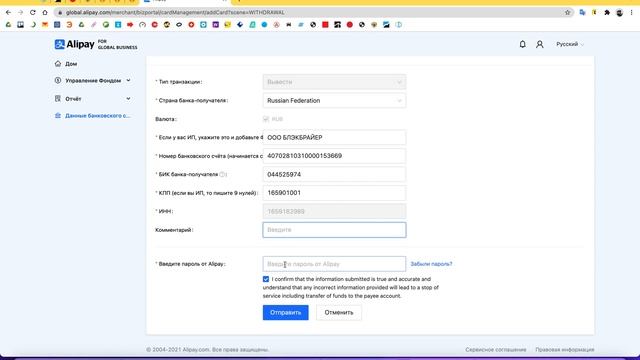Open the notifications bell
The image size is (640, 360).
click(x=522, y=44)
